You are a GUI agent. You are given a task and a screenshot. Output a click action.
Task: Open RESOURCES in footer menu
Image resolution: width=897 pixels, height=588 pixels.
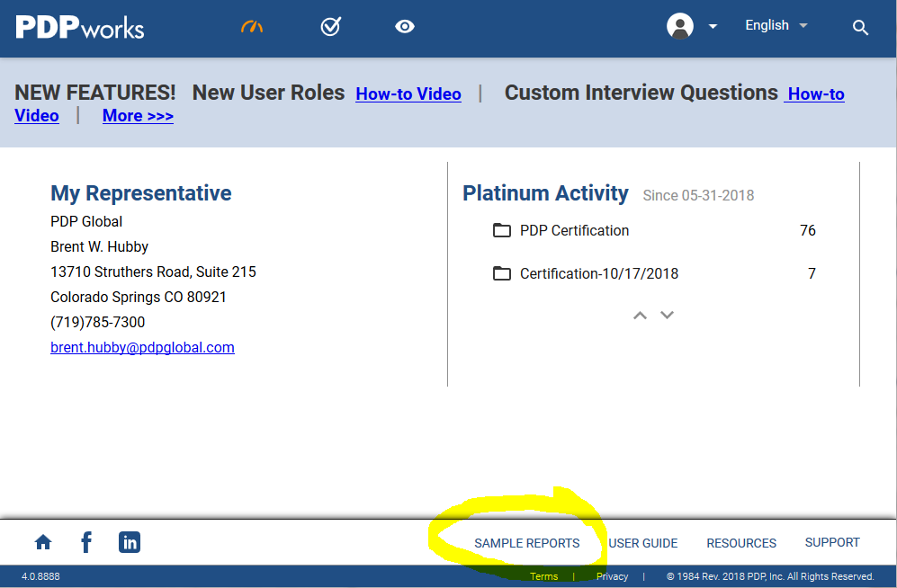tap(741, 543)
